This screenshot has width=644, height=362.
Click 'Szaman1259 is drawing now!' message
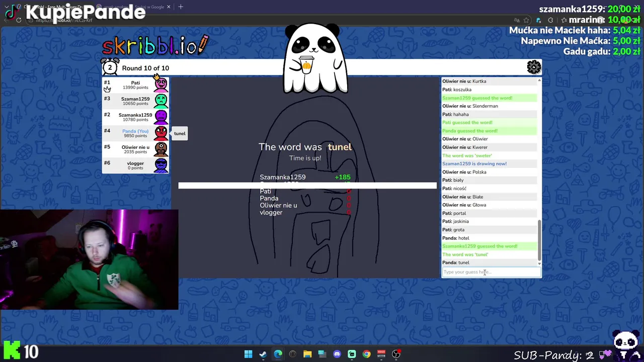pyautogui.click(x=490, y=163)
